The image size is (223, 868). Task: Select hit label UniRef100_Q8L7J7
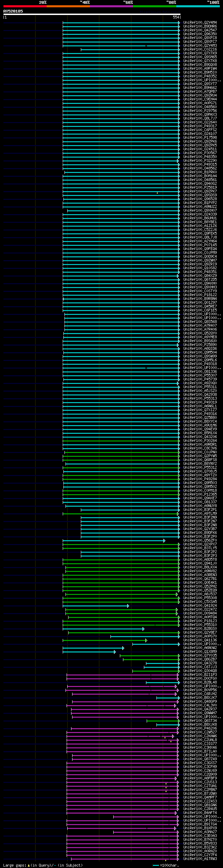click(200, 119)
